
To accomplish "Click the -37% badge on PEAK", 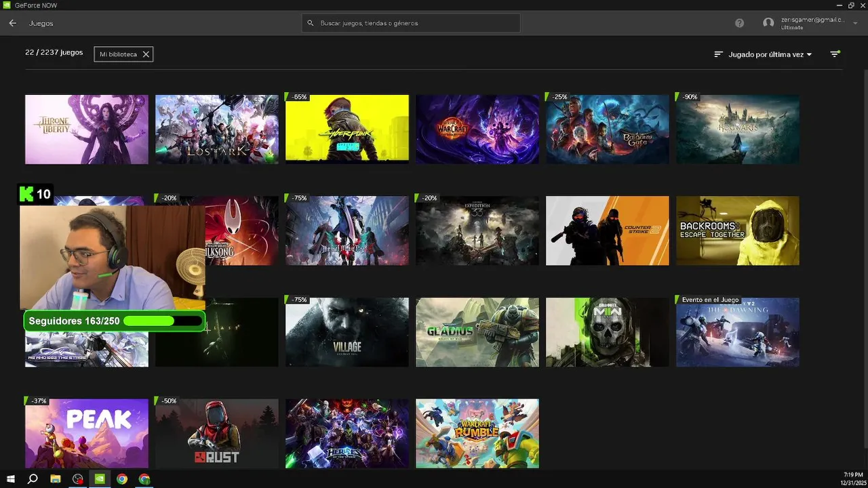I will point(37,401).
